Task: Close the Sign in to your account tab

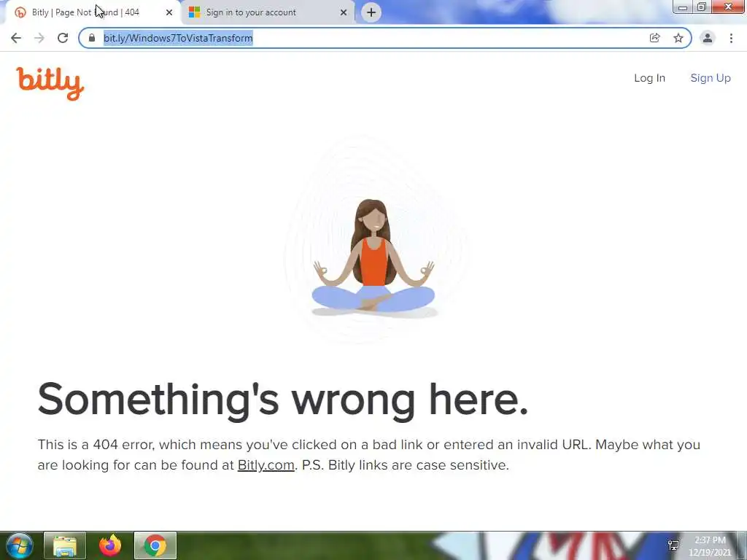Action: click(344, 12)
